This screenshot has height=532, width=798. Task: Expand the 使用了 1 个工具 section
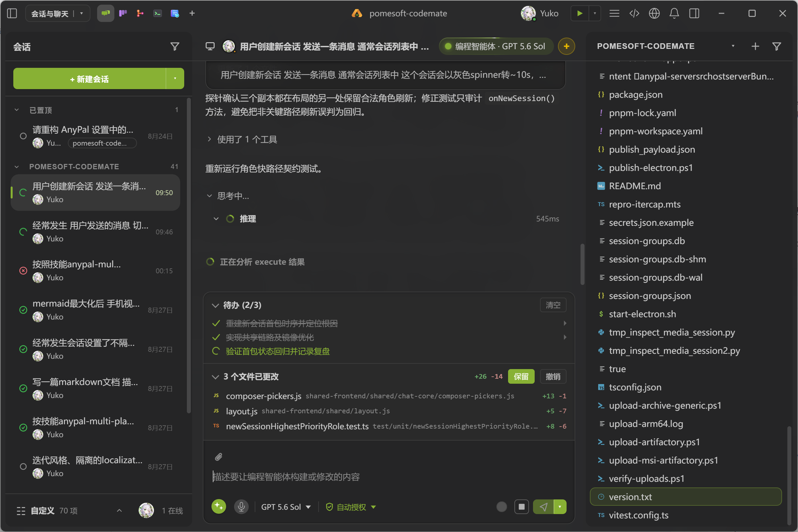pyautogui.click(x=209, y=139)
